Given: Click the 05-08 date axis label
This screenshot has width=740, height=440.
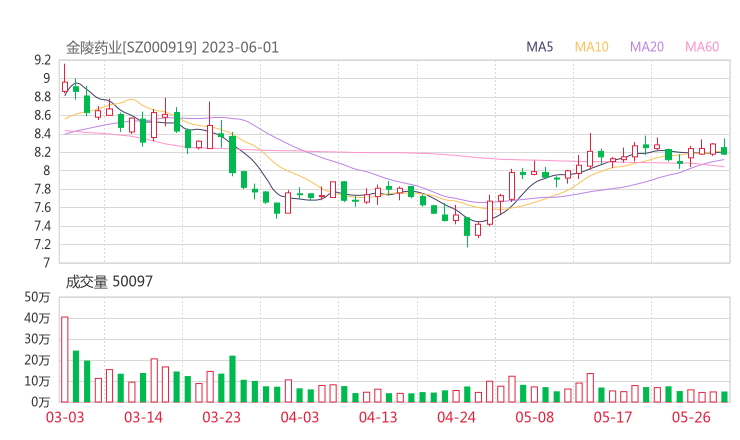Looking at the screenshot, I should pos(535,417).
